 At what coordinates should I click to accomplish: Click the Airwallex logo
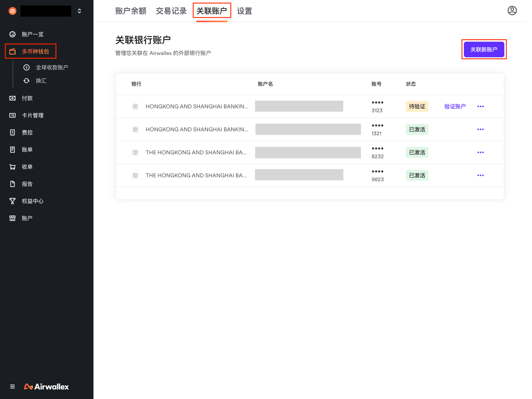tap(46, 387)
